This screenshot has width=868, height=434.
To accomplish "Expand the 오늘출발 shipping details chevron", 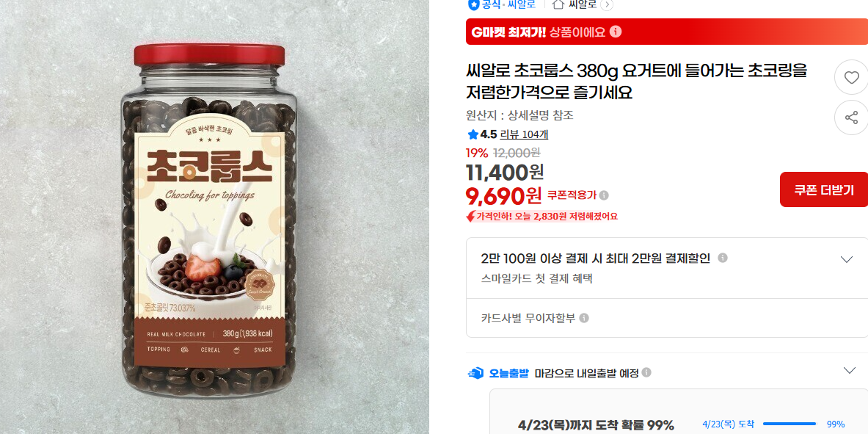I will [849, 370].
